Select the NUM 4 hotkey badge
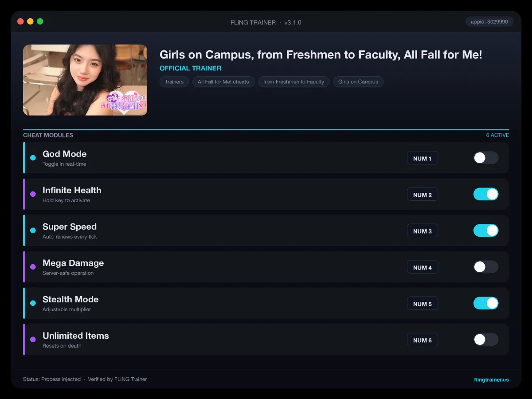The height and width of the screenshot is (399, 532). (422, 267)
